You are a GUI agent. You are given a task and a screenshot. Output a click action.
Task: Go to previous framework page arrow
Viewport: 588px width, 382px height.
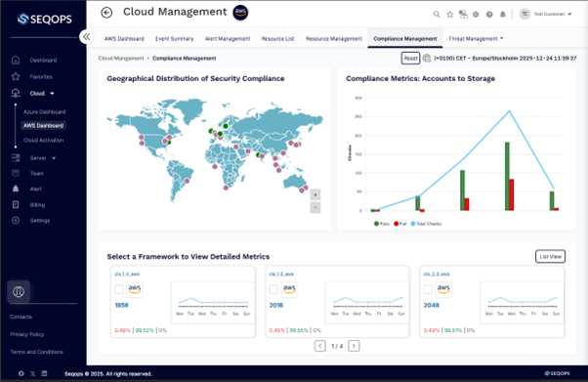(x=319, y=346)
